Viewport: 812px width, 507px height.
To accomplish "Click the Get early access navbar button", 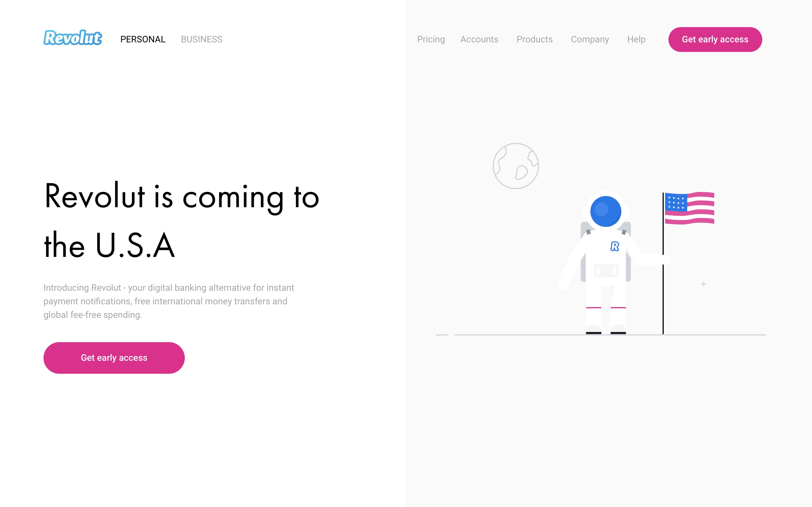I will [x=715, y=39].
